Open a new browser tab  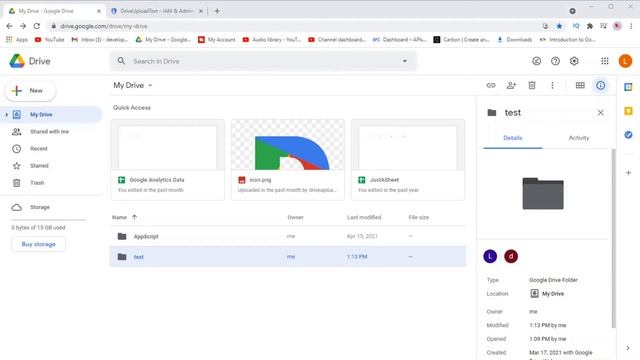(217, 11)
